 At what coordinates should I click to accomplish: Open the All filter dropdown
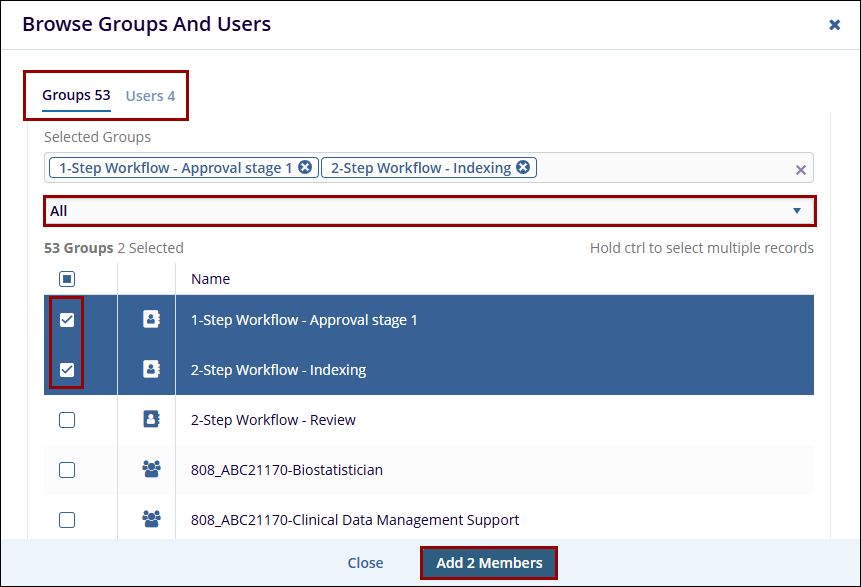click(420, 211)
